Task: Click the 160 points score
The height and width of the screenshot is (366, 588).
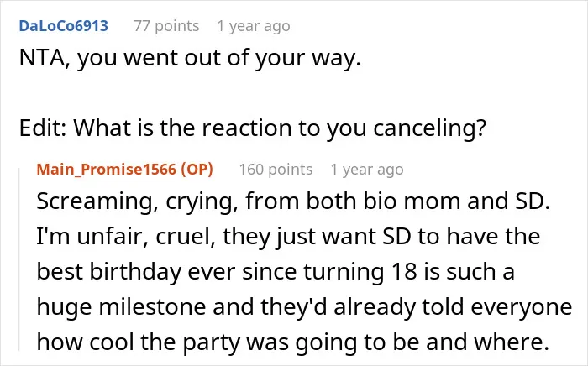Action: (x=276, y=170)
